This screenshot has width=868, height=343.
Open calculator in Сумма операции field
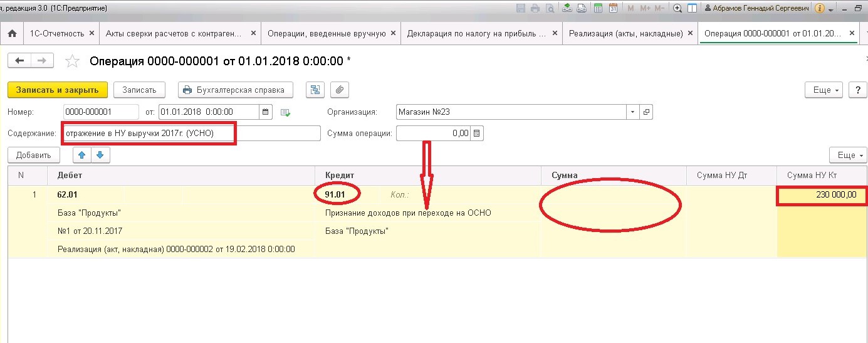(477, 134)
